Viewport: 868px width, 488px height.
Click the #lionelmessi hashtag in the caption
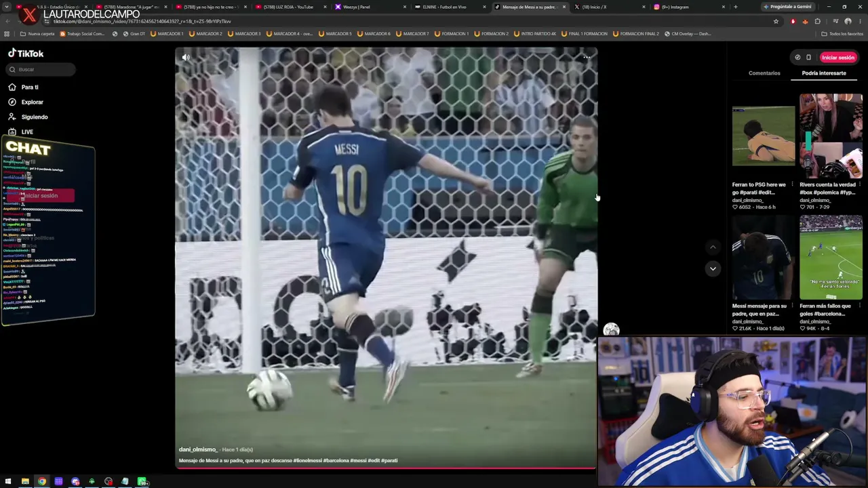[308, 461]
